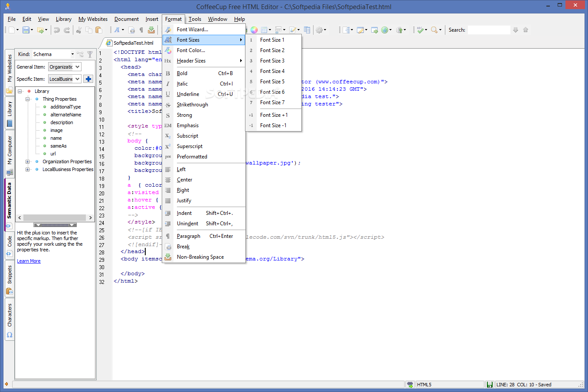Click the tree horizontal scrollbar right arrow
Viewport: 588px width, 392px height.
(x=90, y=217)
